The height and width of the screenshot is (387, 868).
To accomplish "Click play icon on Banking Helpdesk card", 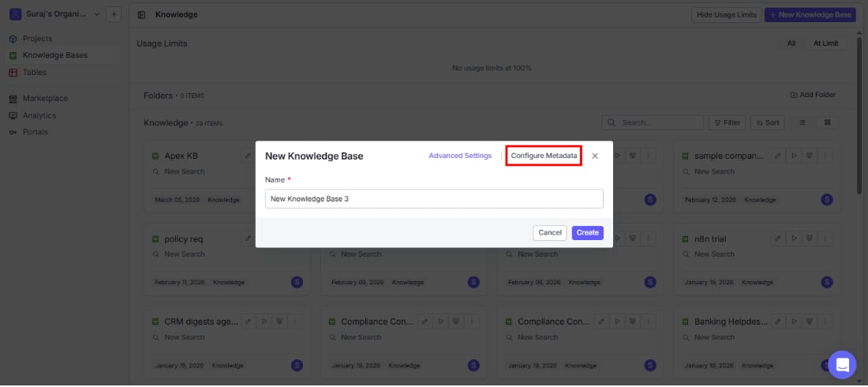I will [x=794, y=321].
